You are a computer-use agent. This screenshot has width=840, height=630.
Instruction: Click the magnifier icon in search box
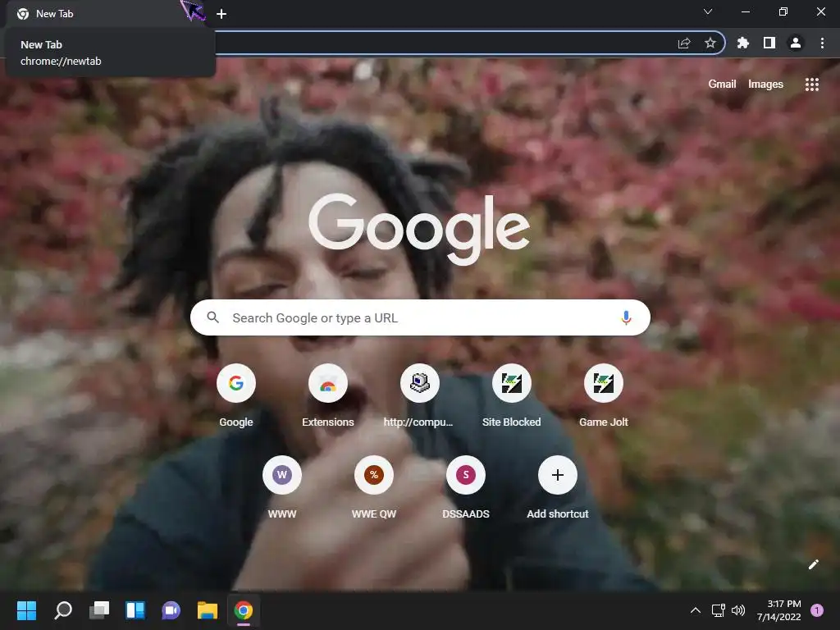pos(212,317)
